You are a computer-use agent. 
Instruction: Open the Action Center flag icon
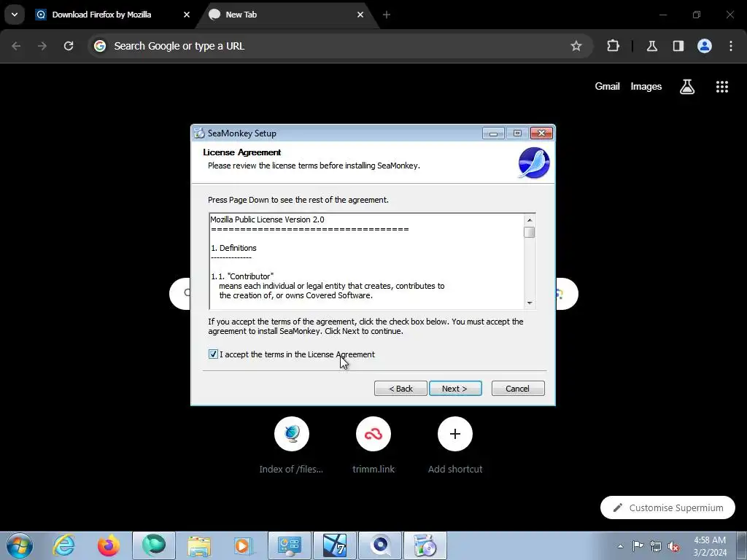[638, 546]
